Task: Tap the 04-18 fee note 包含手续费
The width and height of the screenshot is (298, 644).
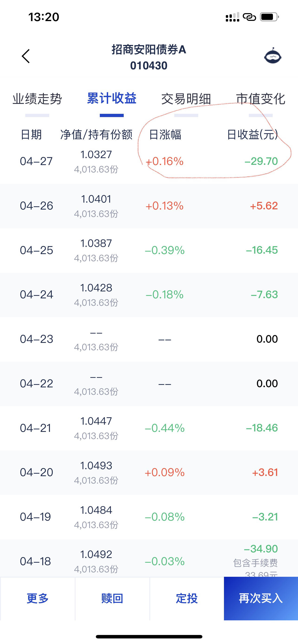Action: point(256,563)
